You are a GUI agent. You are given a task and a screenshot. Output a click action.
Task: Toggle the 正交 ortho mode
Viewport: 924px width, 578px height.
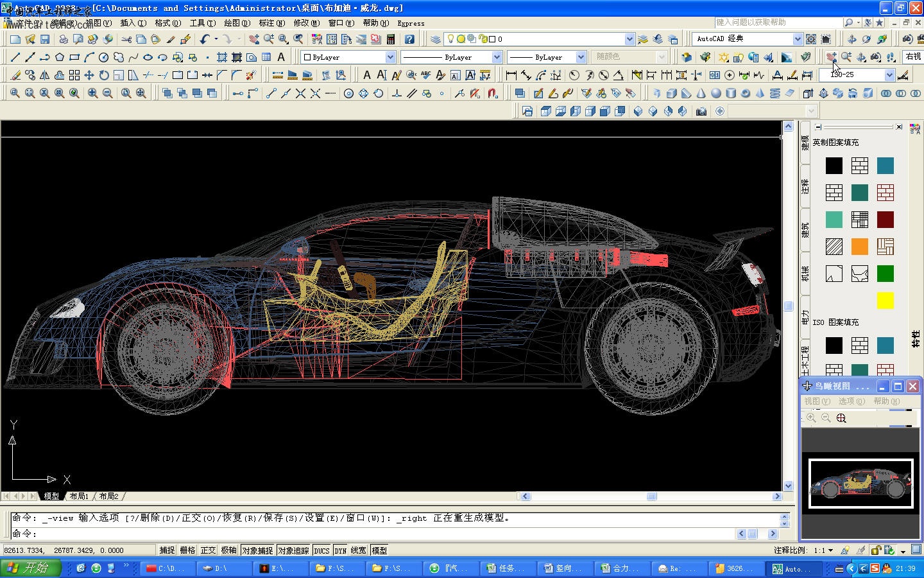208,550
